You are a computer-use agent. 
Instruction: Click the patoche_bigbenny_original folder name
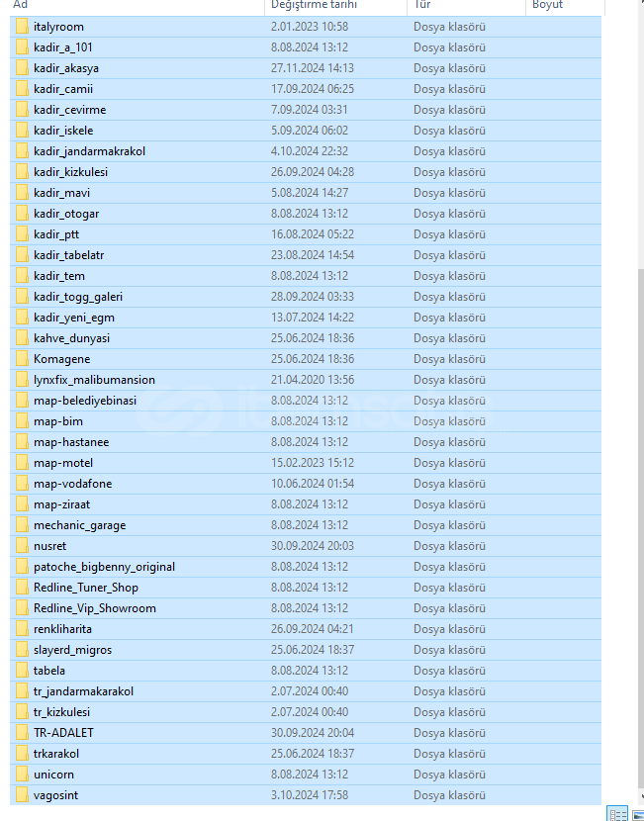click(x=104, y=567)
